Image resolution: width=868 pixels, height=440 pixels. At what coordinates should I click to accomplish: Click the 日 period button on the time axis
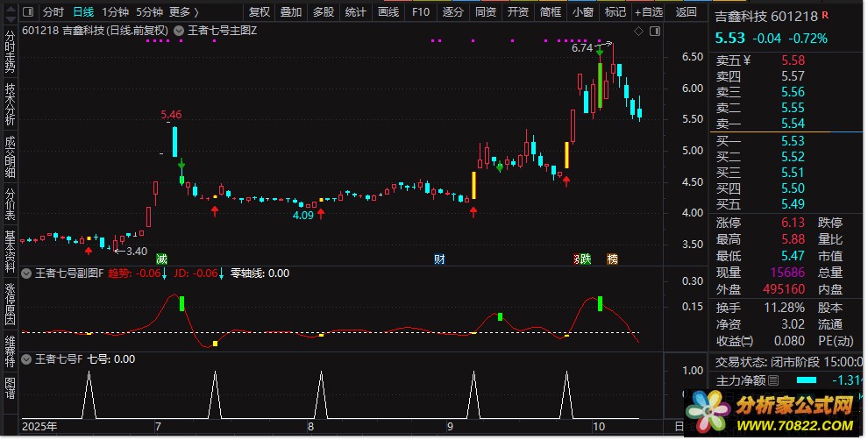679,426
